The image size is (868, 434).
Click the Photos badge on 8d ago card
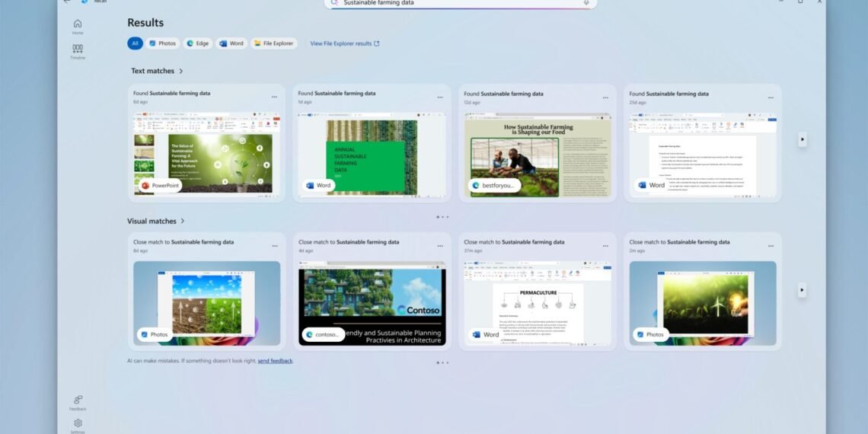point(155,334)
